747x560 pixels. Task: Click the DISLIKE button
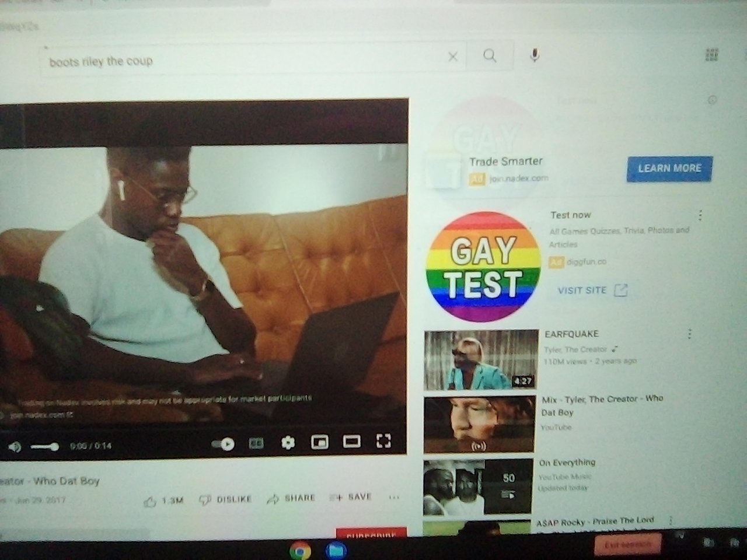pyautogui.click(x=225, y=499)
